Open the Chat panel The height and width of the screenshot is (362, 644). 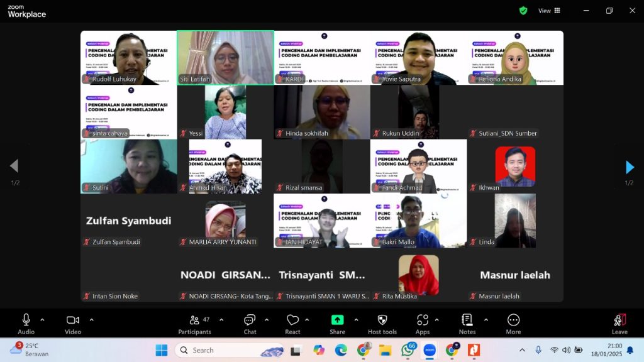click(250, 324)
